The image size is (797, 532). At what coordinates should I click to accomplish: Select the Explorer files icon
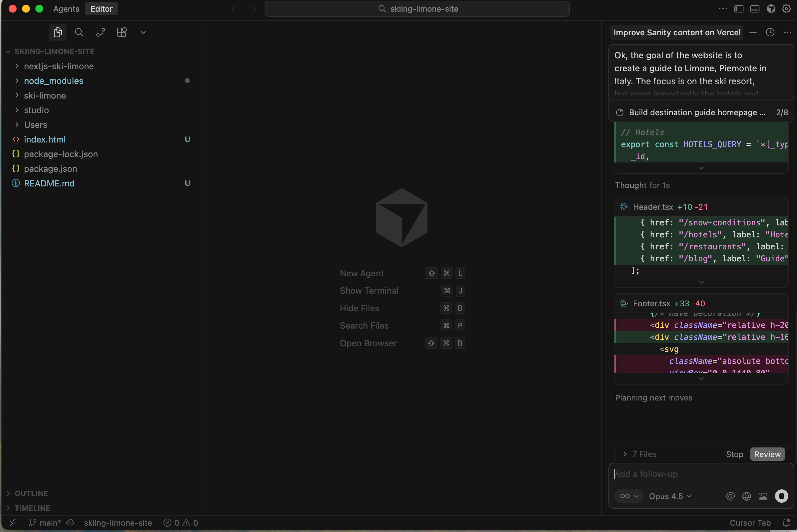58,33
